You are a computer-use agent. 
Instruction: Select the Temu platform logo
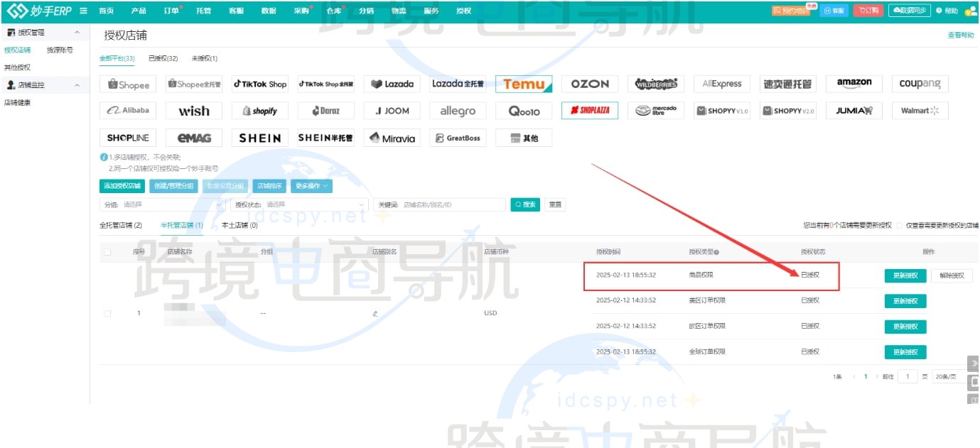(524, 84)
